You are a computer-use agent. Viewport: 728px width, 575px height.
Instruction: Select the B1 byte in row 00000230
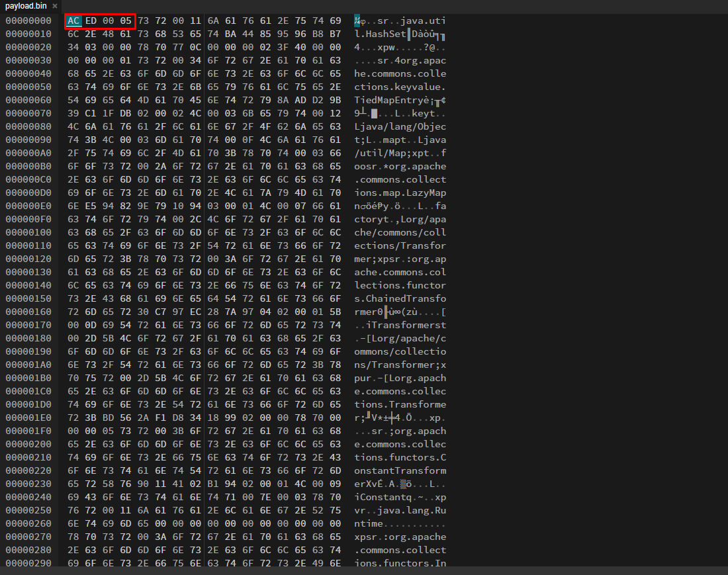(x=213, y=484)
